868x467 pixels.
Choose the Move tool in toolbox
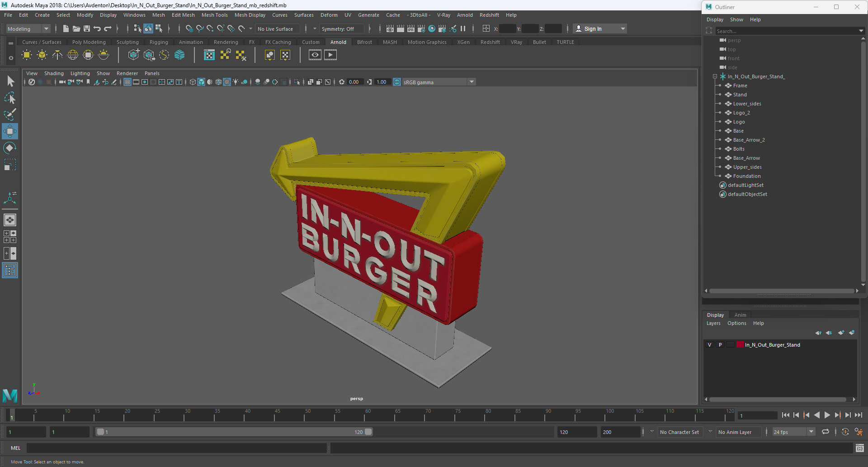[10, 131]
